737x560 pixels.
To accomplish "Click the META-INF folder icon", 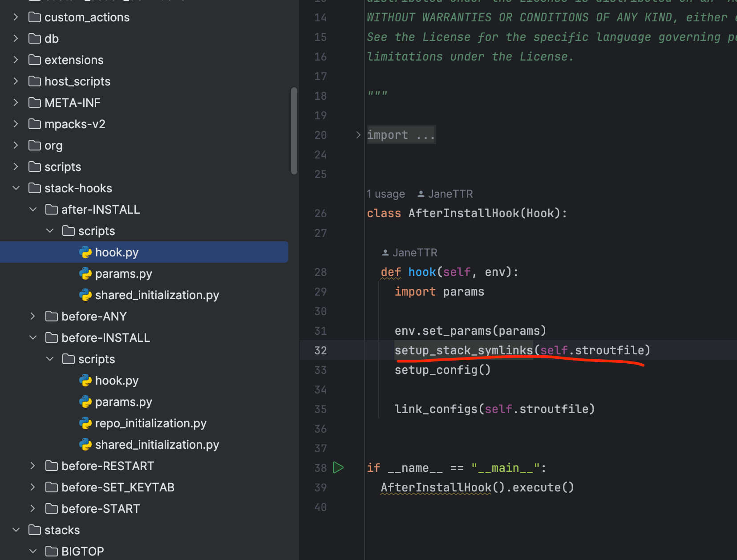I will pyautogui.click(x=35, y=103).
